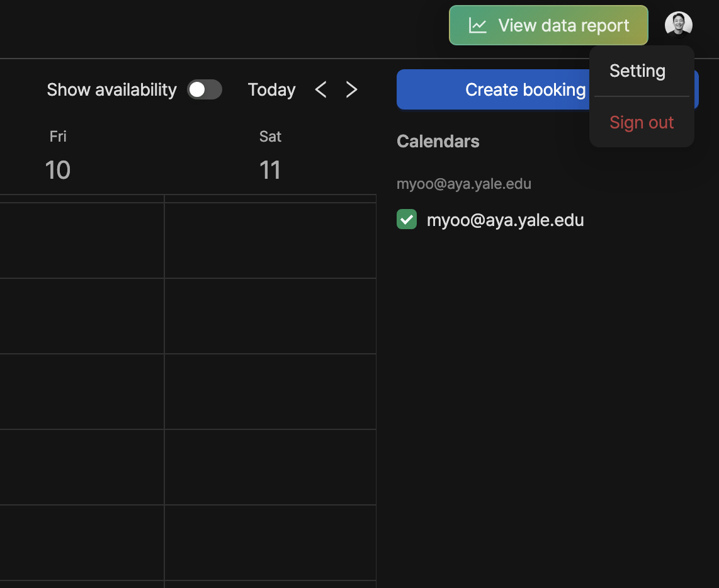Select Setting from the profile dropdown
Image resolution: width=719 pixels, height=588 pixels.
click(637, 71)
